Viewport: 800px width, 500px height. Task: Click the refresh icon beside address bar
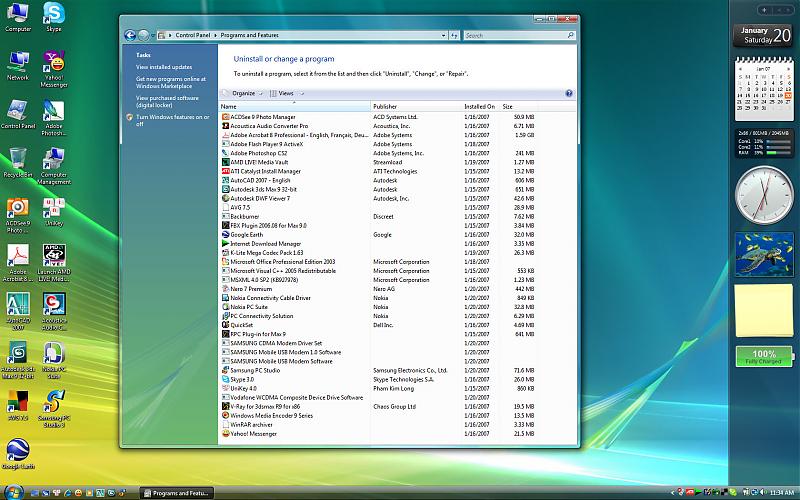455,35
